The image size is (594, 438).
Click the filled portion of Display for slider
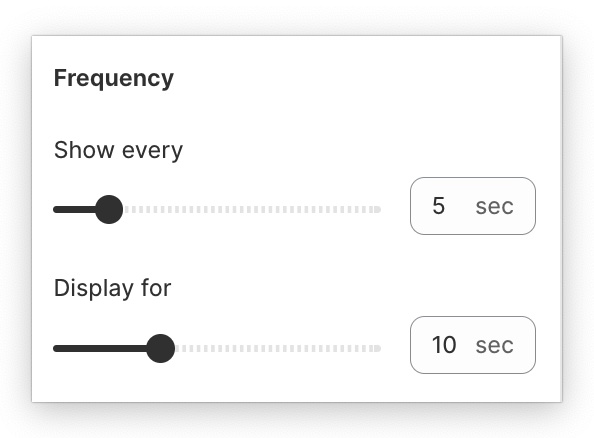click(x=100, y=349)
